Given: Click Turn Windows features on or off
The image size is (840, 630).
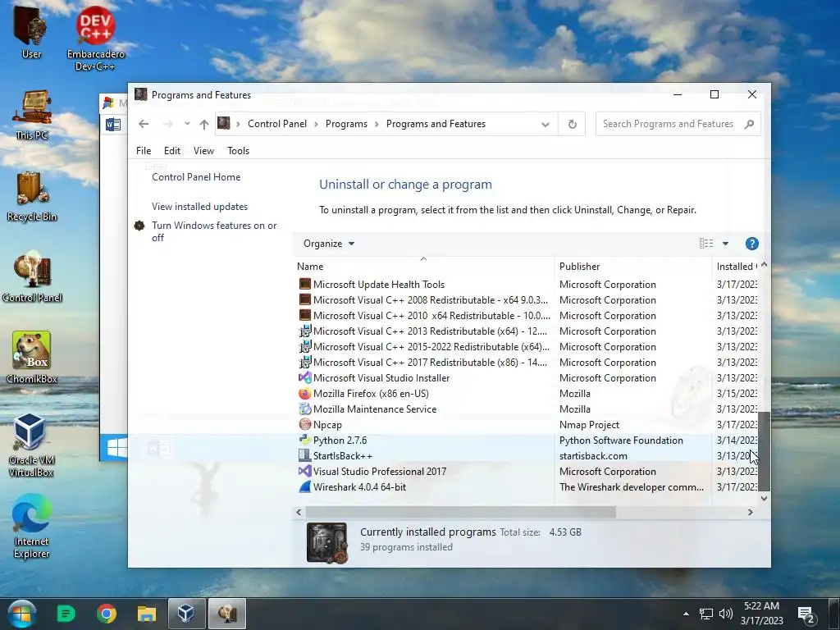Looking at the screenshot, I should click(214, 231).
